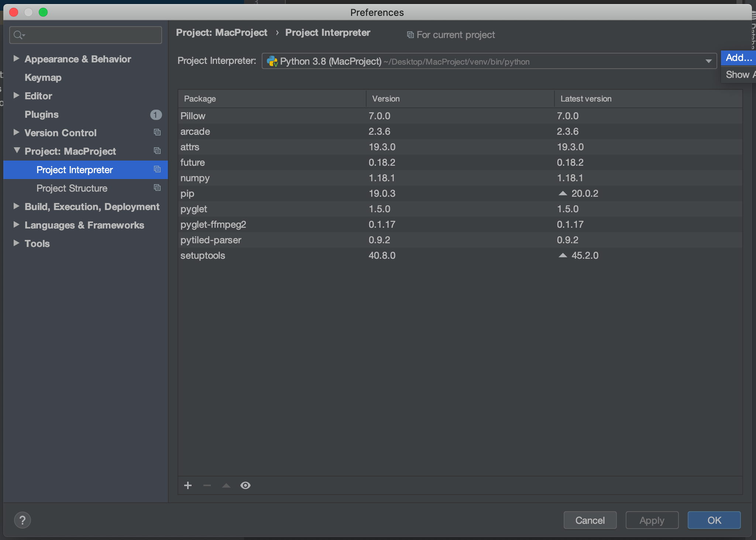Image resolution: width=756 pixels, height=540 pixels.
Task: Click upgrade arrow next to setuptools 45.2.0
Action: (x=563, y=255)
